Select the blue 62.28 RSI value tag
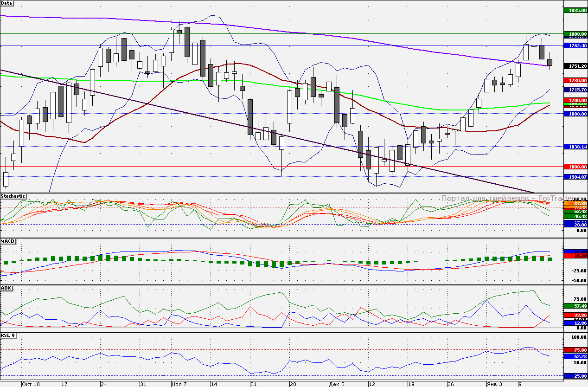The height and width of the screenshot is (387, 588). pos(575,356)
